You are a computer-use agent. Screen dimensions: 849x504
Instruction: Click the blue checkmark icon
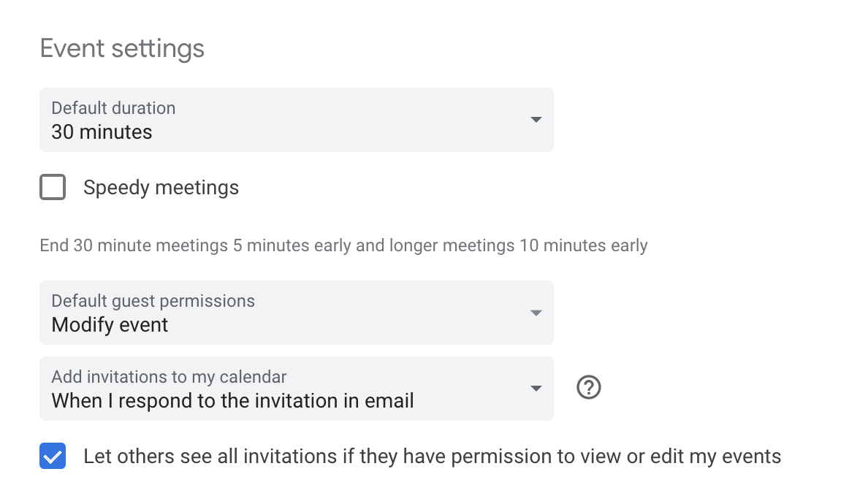tap(53, 457)
